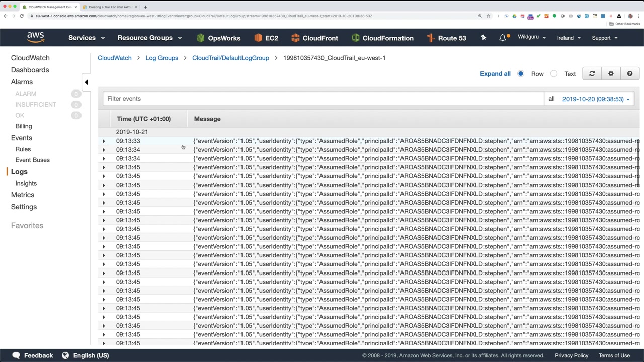Open the Ireland region selector
644x362 pixels.
point(569,38)
